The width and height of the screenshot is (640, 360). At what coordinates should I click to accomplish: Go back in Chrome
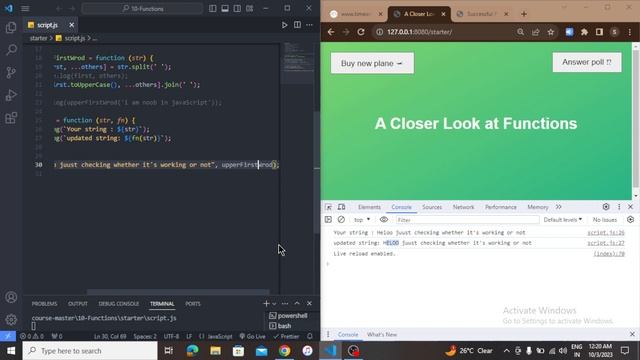tap(331, 32)
